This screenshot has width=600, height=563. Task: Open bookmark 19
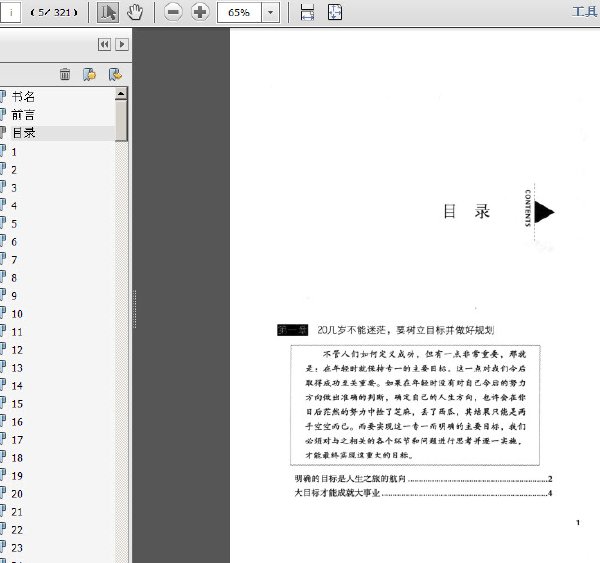[x=17, y=476]
